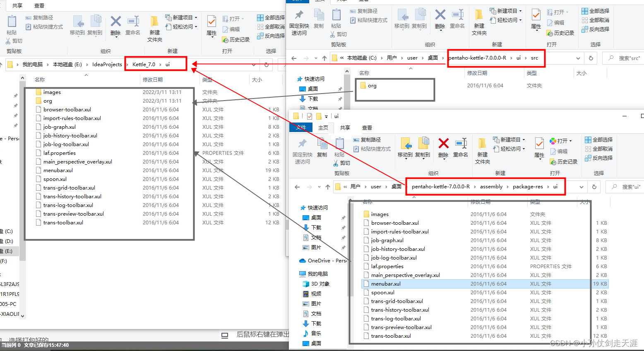Click 重命名 in the Kettle_7.0 window ribbon
This screenshot has height=351, width=644.
133,26
